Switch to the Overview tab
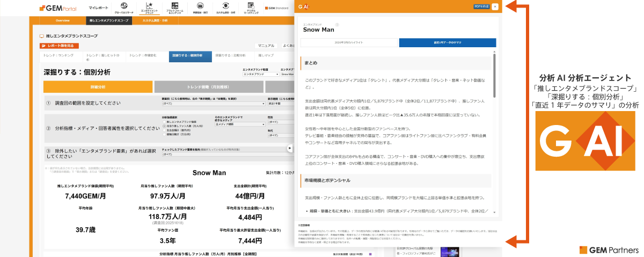This screenshot has height=257, width=644. [x=63, y=20]
